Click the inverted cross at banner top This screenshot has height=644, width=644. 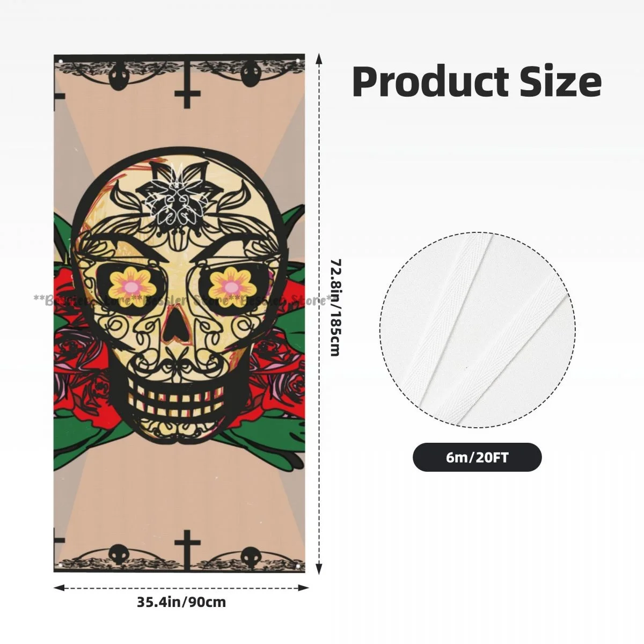pyautogui.click(x=187, y=85)
